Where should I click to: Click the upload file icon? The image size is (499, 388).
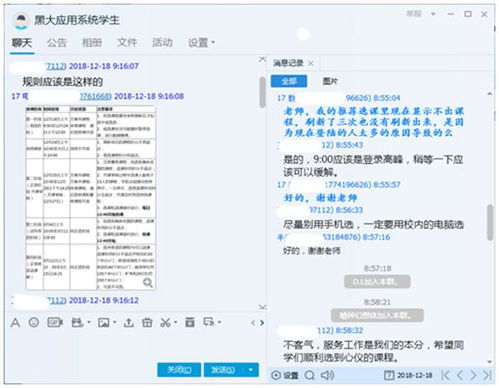coord(129,322)
